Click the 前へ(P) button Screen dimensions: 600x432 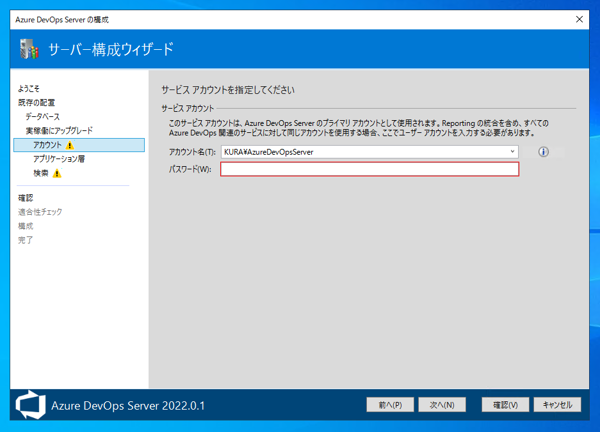click(390, 404)
